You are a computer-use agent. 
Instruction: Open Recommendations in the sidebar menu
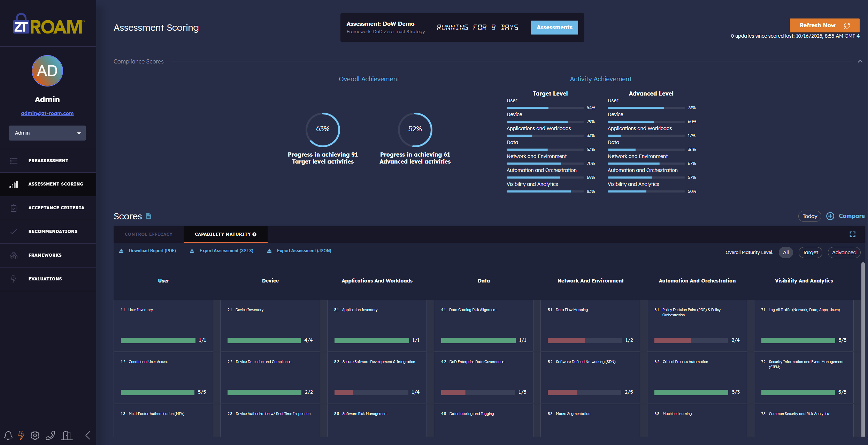coord(53,232)
